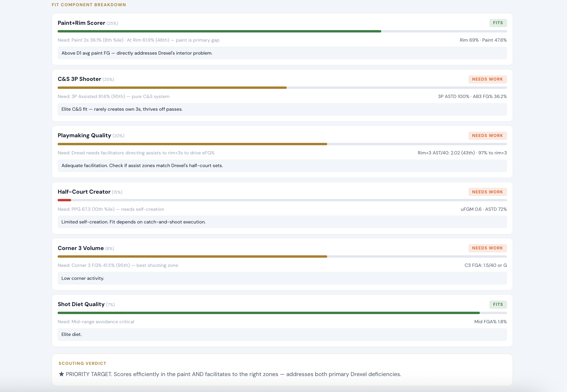Click the (20%) weight beside Playmaking Quality
This screenshot has width=567, height=392.
point(118,136)
